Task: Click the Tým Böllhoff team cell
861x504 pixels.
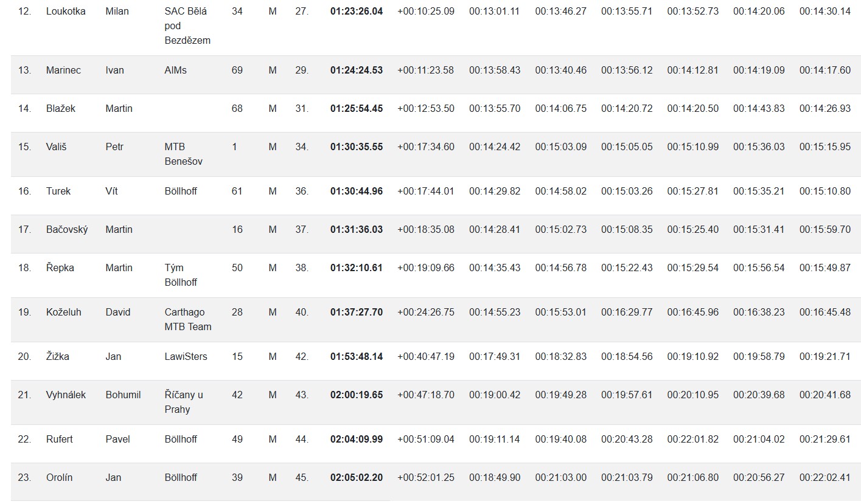Action: [181, 275]
